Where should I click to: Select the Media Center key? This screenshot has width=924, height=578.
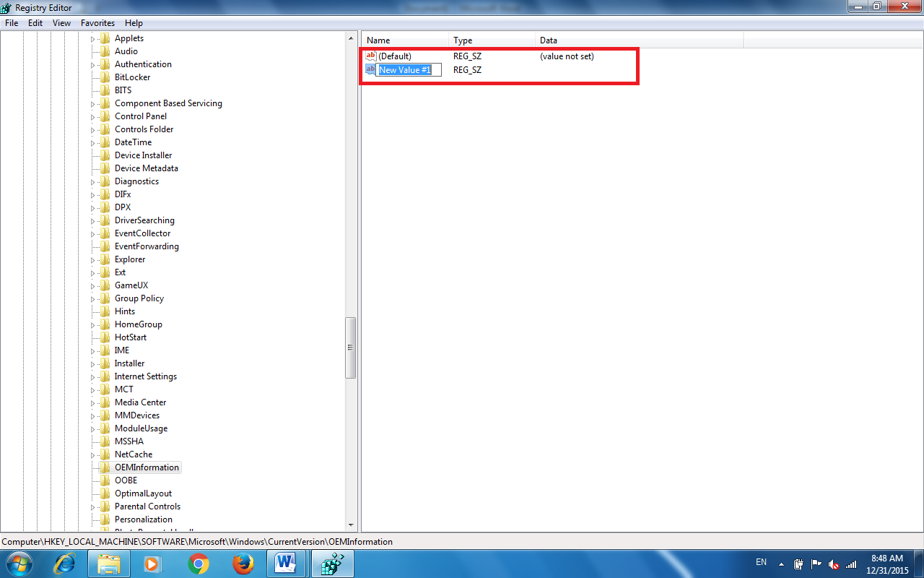140,402
